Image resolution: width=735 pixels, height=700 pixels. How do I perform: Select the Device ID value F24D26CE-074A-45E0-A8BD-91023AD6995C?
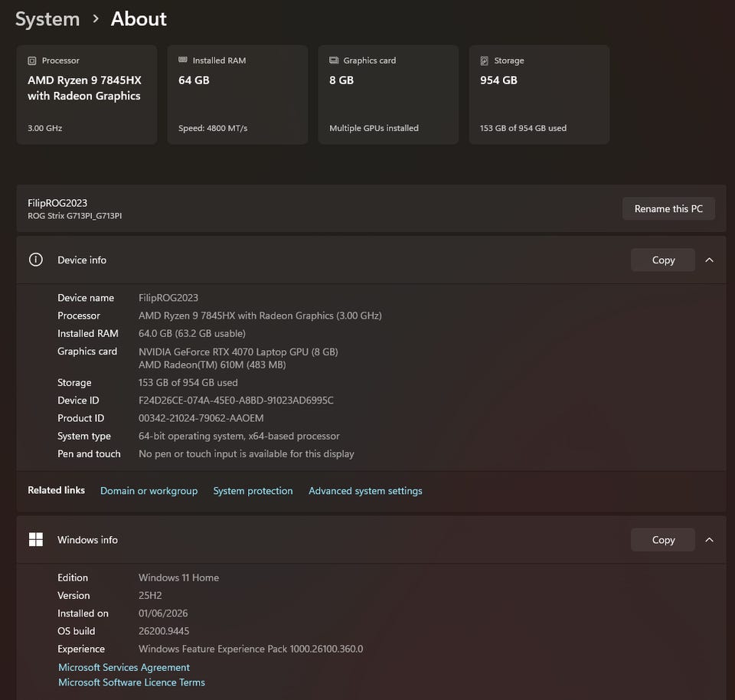[236, 401]
